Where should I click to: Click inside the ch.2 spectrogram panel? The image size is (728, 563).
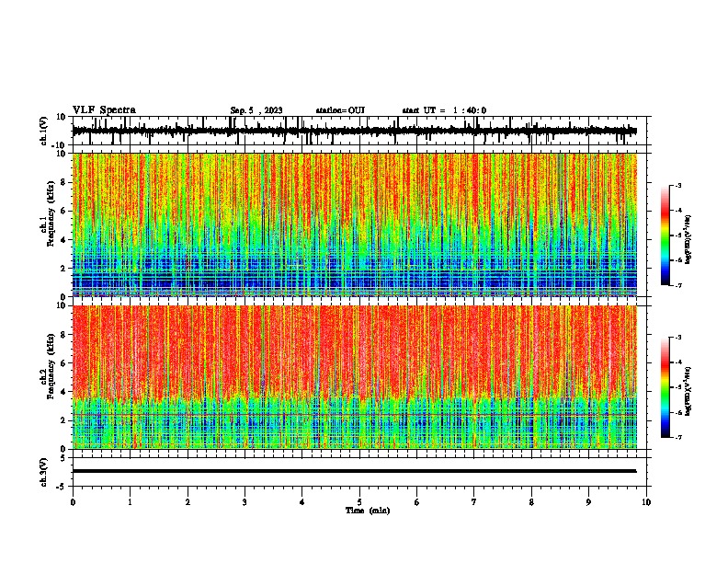coord(354,377)
